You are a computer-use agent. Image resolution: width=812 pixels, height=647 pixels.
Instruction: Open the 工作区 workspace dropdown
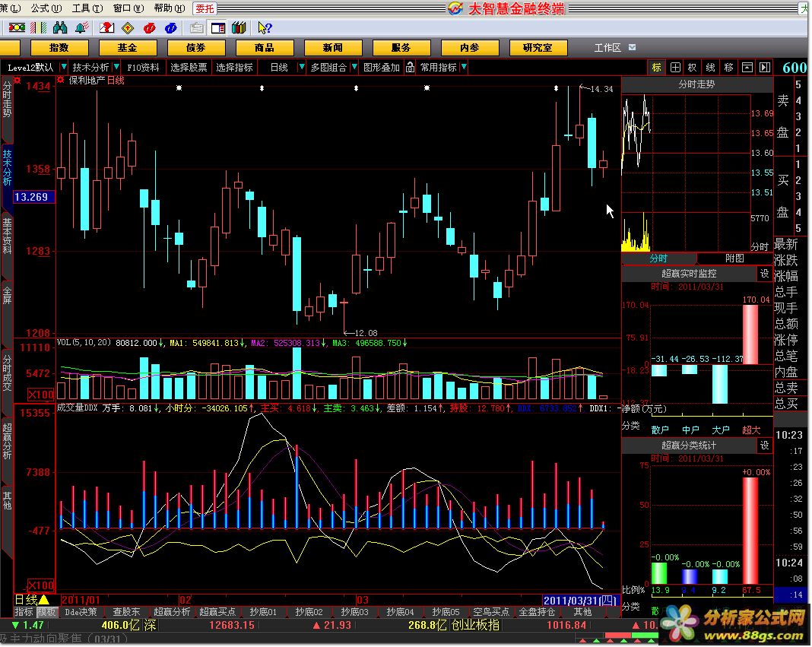click(633, 47)
